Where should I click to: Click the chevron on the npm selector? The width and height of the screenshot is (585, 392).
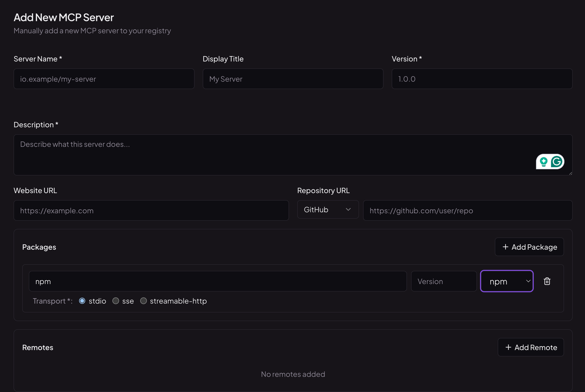point(528,281)
